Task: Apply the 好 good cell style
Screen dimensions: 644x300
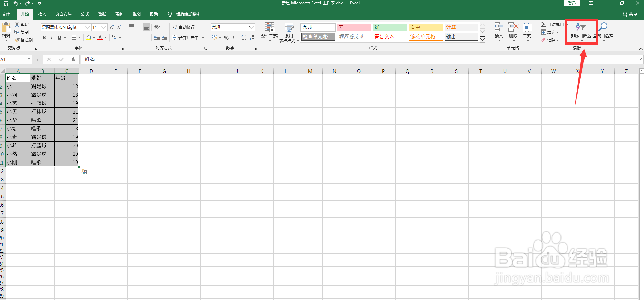Action: [x=389, y=27]
